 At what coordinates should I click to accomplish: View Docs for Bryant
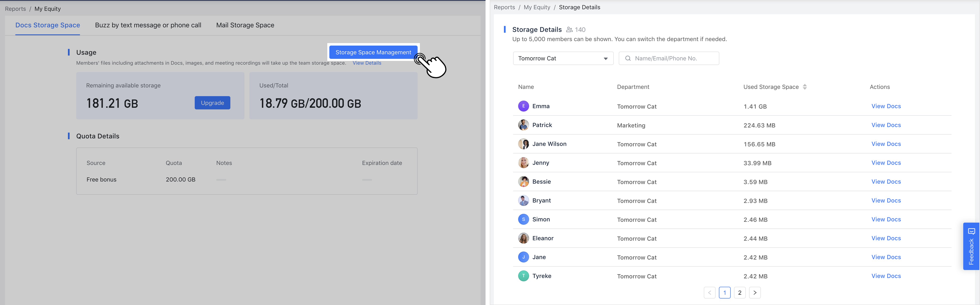[886, 200]
